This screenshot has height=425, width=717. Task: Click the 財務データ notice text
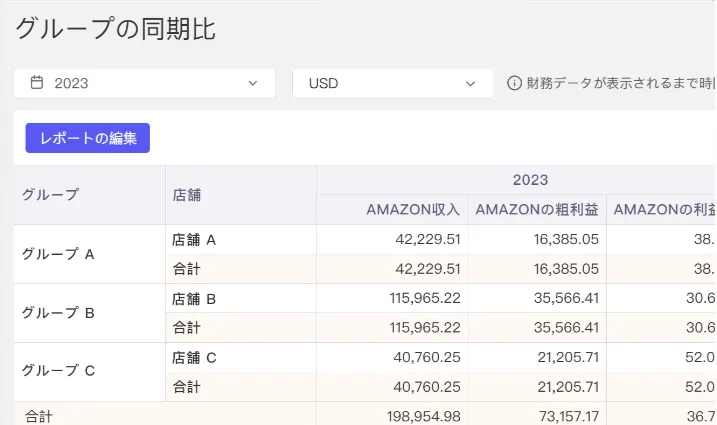coord(621,83)
